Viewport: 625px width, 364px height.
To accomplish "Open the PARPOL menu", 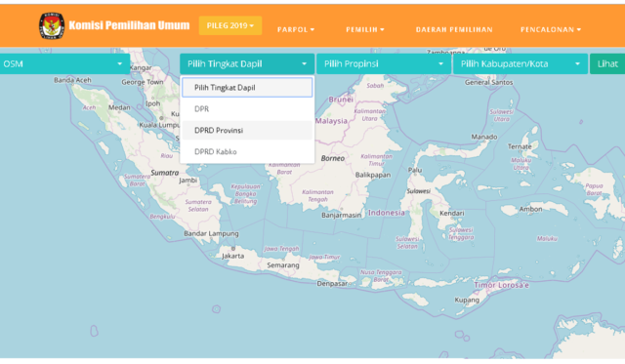I will click(296, 29).
